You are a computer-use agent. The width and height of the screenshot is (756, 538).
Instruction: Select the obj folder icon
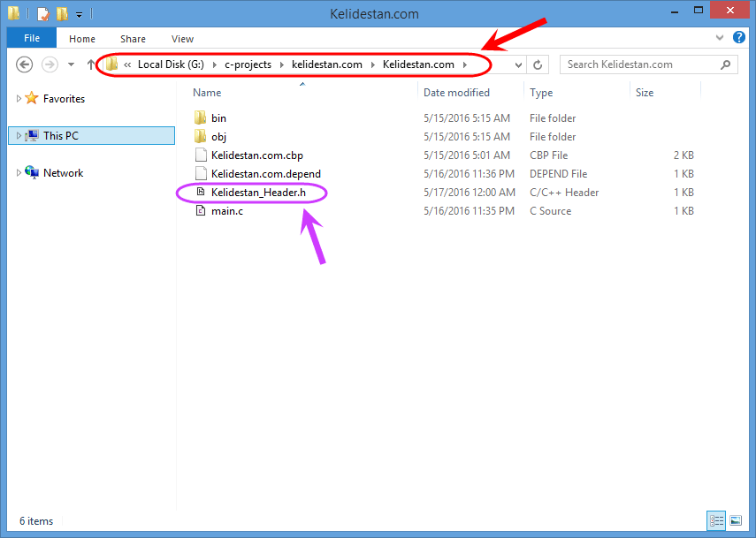(201, 136)
